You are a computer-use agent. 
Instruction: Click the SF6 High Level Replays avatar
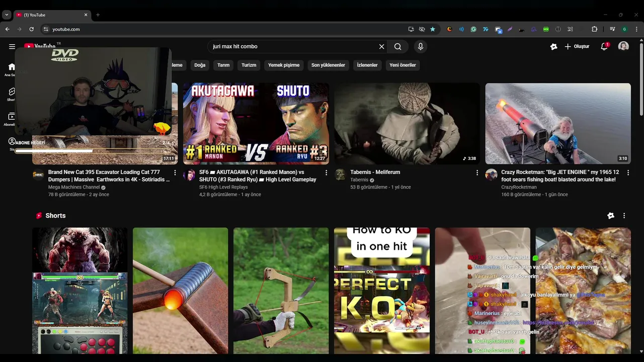[x=189, y=174]
